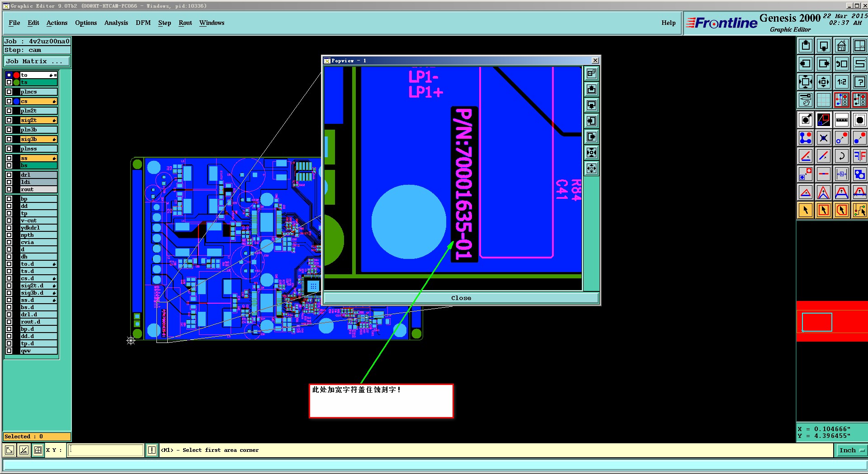Open the Analysis menu
Screen dimensions: 868x474
point(116,23)
